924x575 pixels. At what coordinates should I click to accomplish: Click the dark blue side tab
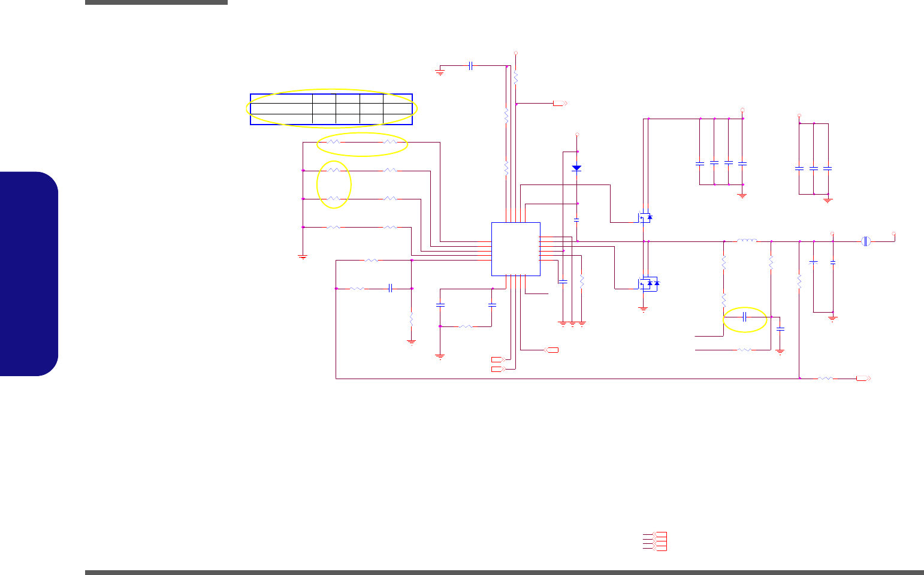pyautogui.click(x=29, y=274)
